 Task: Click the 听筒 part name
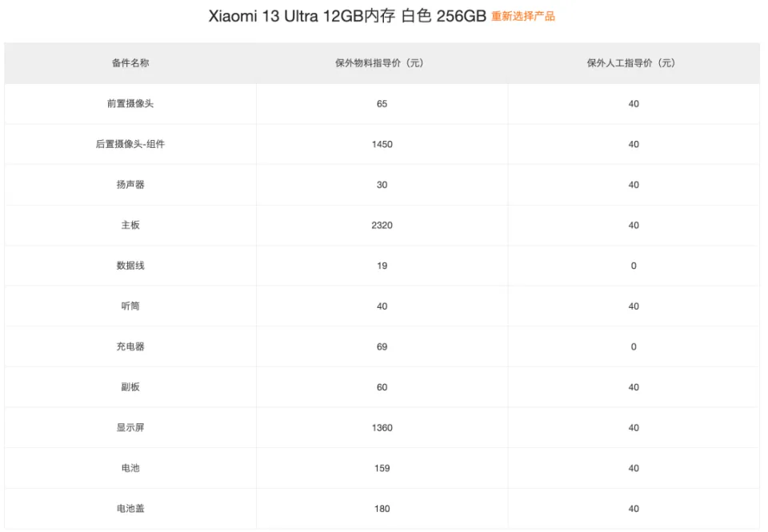click(130, 306)
